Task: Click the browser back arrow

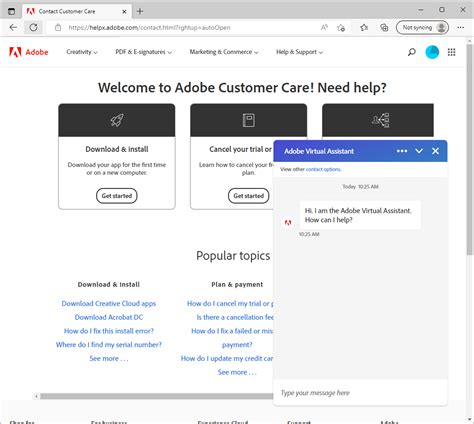Action: pyautogui.click(x=13, y=28)
